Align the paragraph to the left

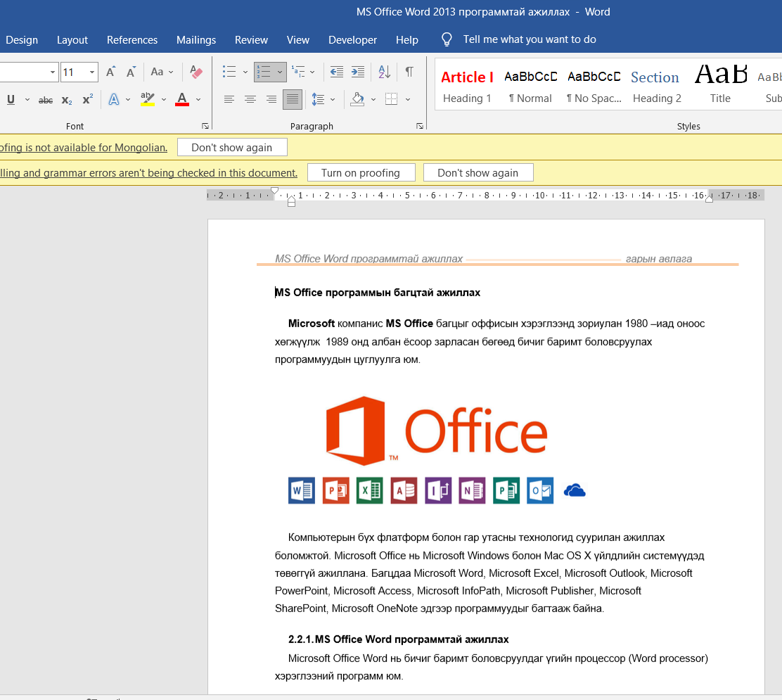pos(229,99)
